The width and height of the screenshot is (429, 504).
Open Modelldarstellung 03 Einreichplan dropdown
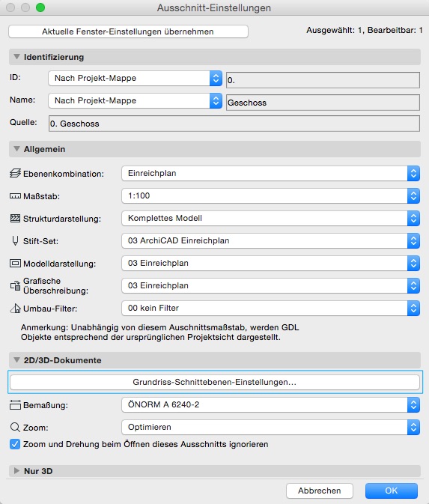click(270, 264)
